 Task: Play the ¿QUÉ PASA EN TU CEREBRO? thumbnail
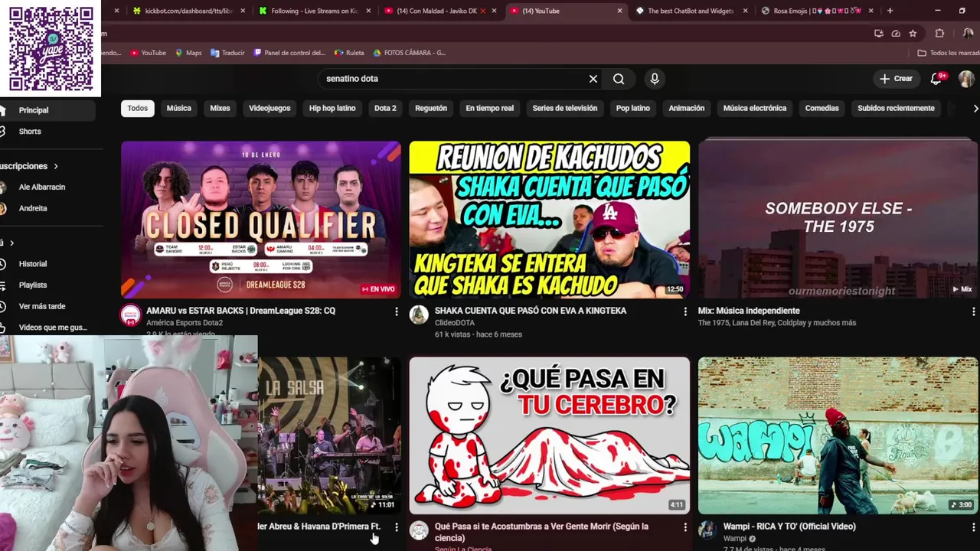click(x=549, y=435)
